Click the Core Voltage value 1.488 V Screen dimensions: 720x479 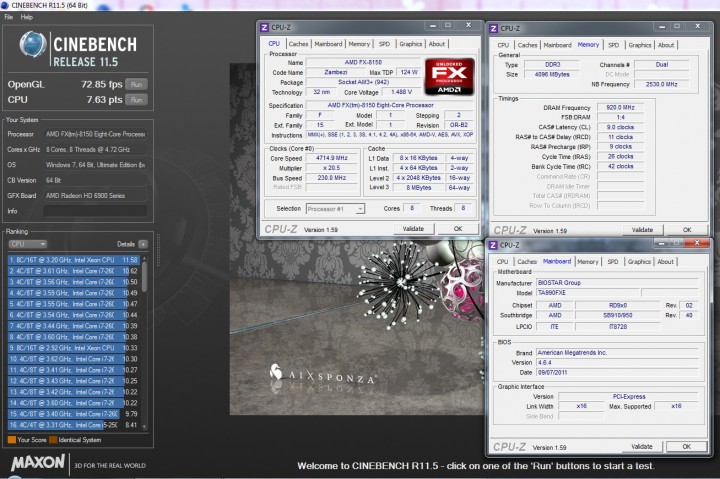coord(401,92)
